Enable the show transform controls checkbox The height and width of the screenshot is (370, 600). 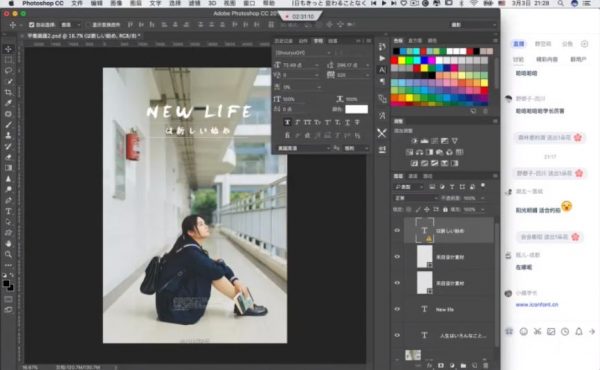click(89, 25)
